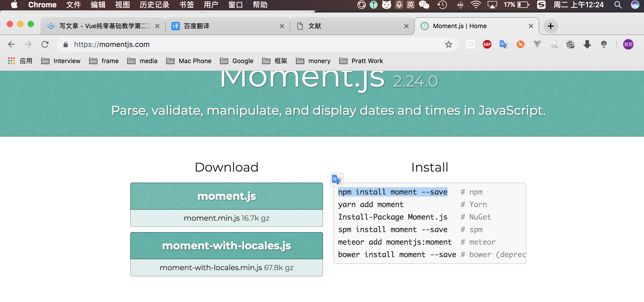644x302 pixels.
Task: Click the floating Google Translate popup icon
Action: pyautogui.click(x=337, y=180)
